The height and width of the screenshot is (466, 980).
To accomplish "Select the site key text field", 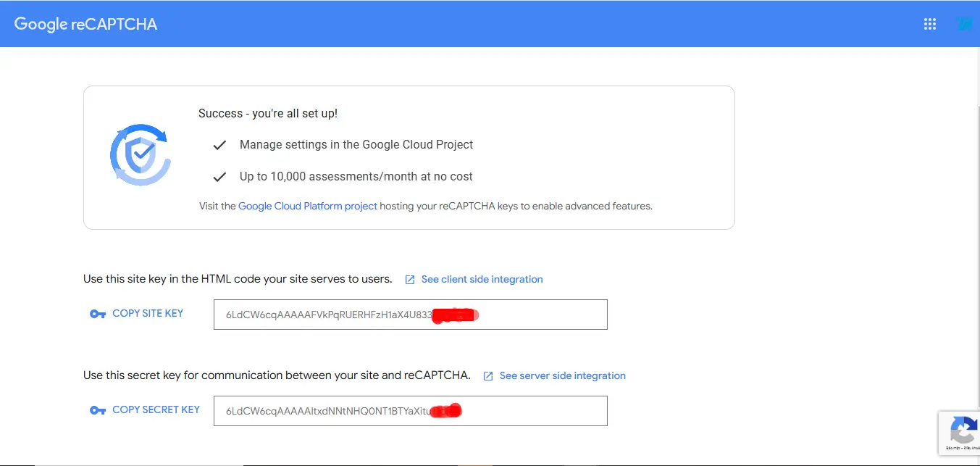I will [410, 315].
